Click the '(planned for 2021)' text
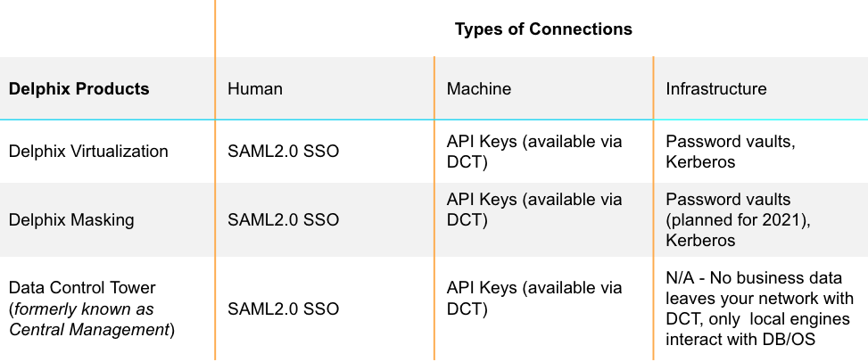Image resolution: width=868 pixels, height=362 pixels. (737, 220)
